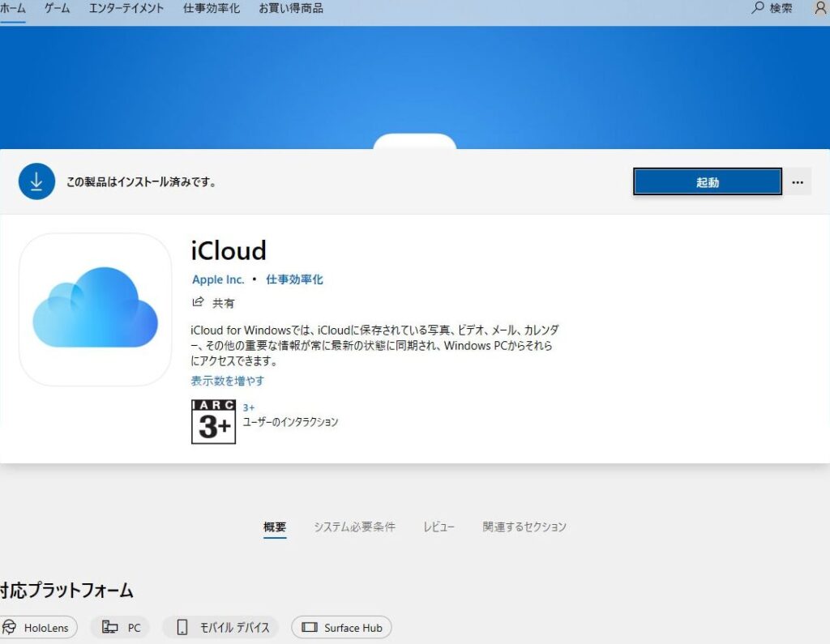830x644 pixels.
Task: Share the app via 共有
Action: pos(223,303)
